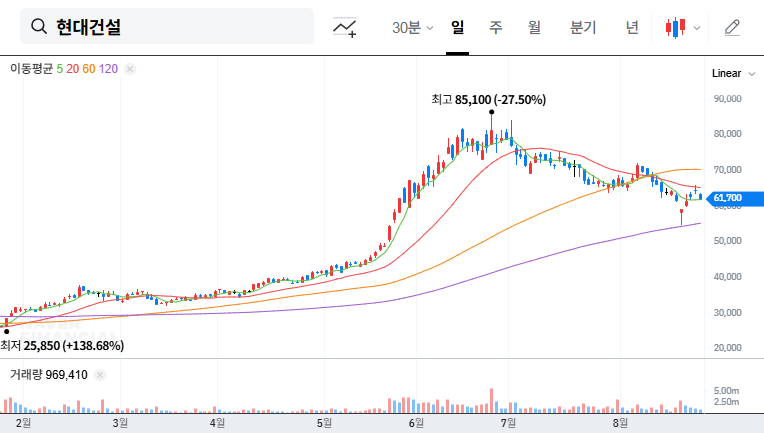Switch to the 일 daily tab
This screenshot has height=433, width=764.
coord(457,27)
